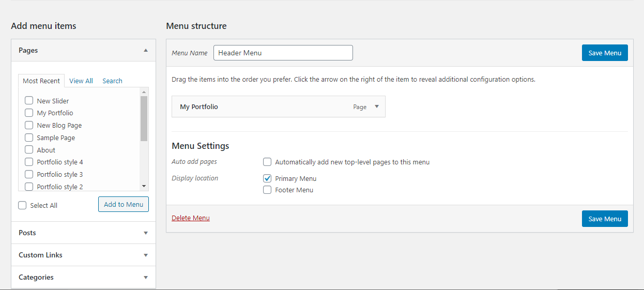
Task: Click the pages list scroll-up arrow
Action: tap(144, 91)
